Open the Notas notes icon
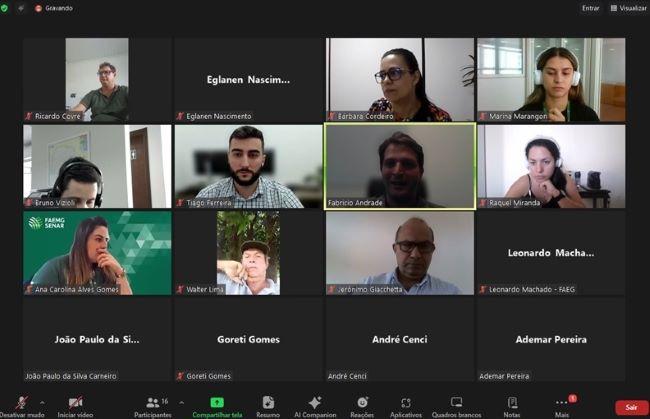The width and height of the screenshot is (650, 419). tap(512, 402)
